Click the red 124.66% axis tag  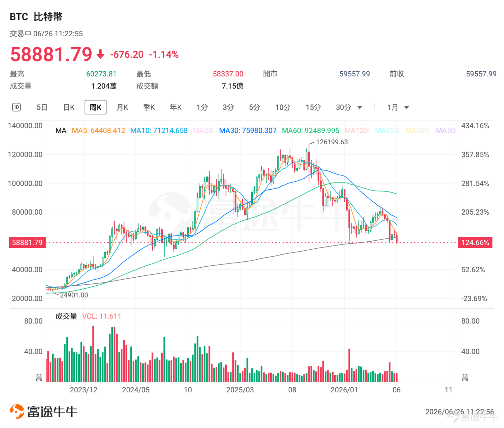tap(475, 242)
